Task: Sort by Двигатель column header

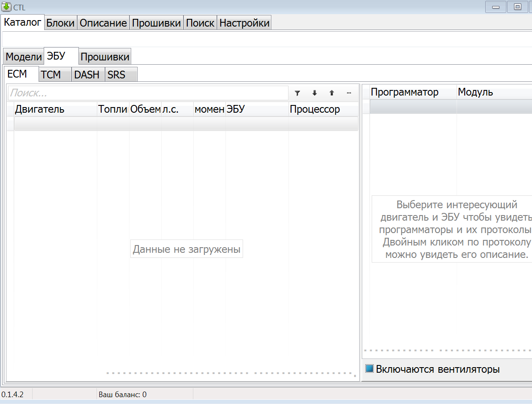Action: click(39, 109)
